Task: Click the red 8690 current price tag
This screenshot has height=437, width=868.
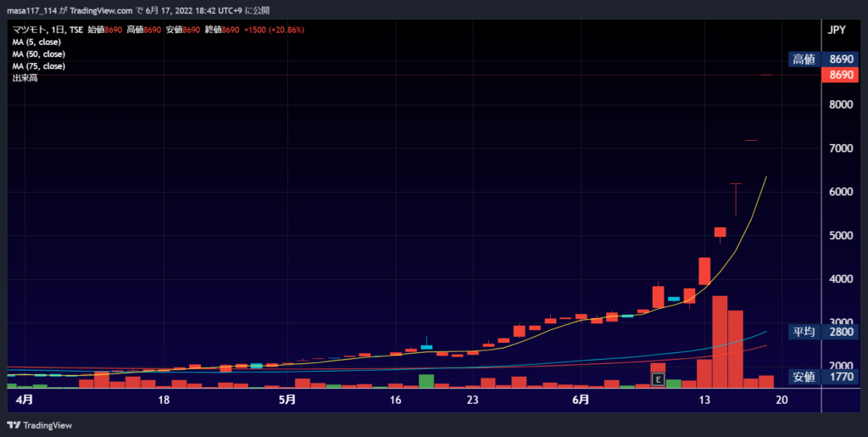Action: (x=839, y=75)
